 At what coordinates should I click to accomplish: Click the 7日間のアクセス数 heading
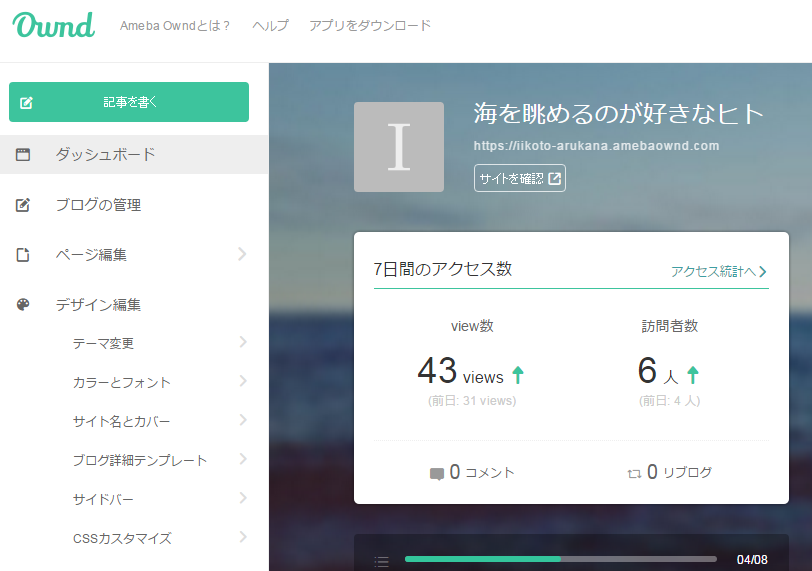pyautogui.click(x=443, y=269)
